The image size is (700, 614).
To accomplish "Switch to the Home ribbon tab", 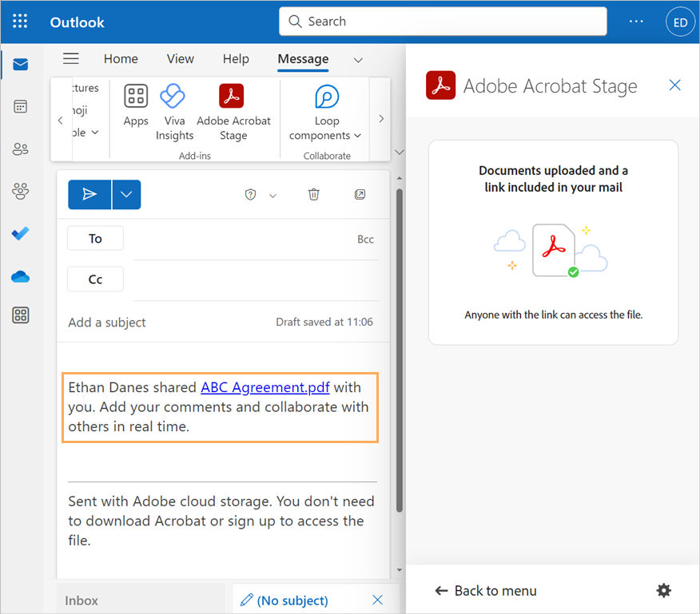I will (121, 58).
